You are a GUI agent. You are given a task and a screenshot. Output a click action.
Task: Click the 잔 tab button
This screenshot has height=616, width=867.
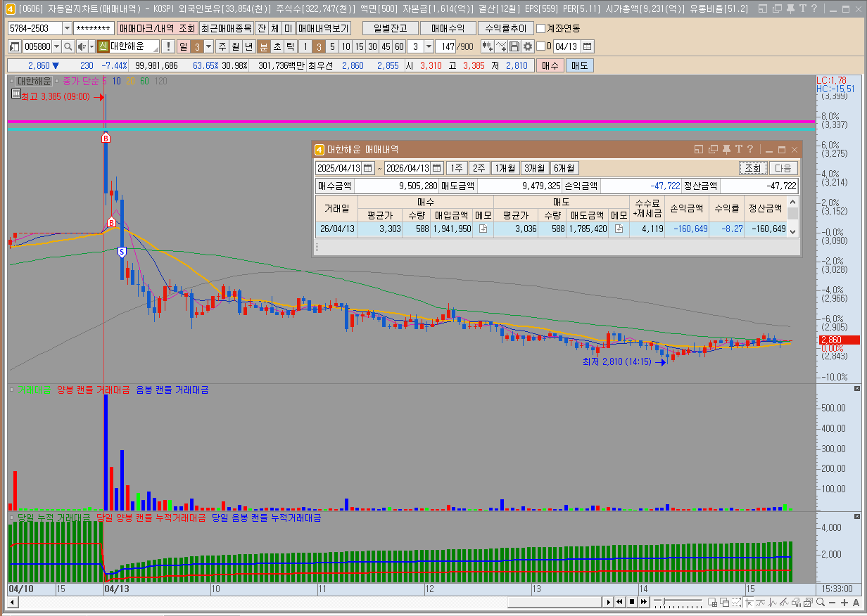[x=261, y=28]
